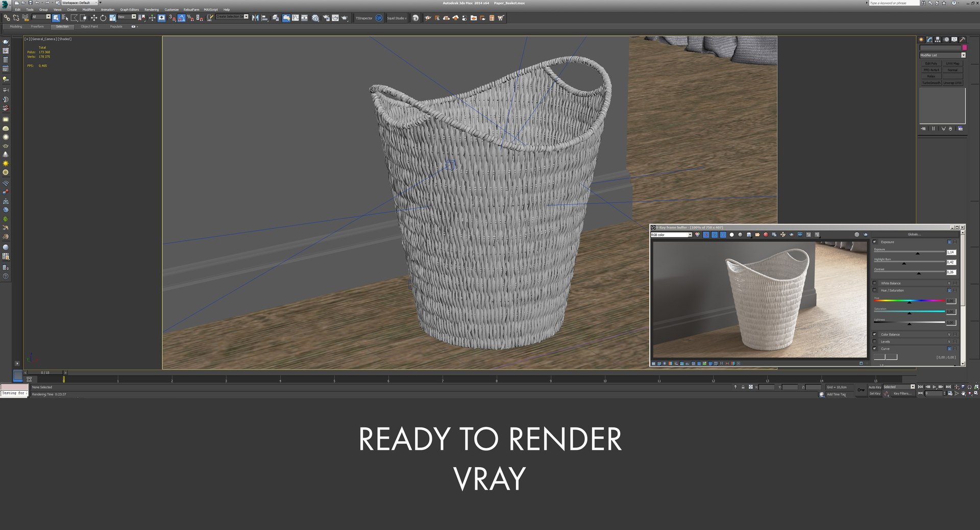Click the Mirror tool icon

point(255,18)
